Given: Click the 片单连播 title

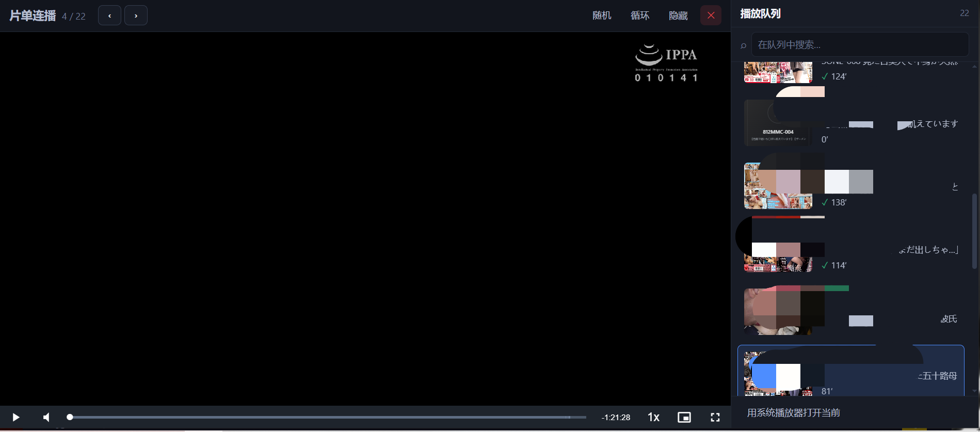Looking at the screenshot, I should click(33, 16).
